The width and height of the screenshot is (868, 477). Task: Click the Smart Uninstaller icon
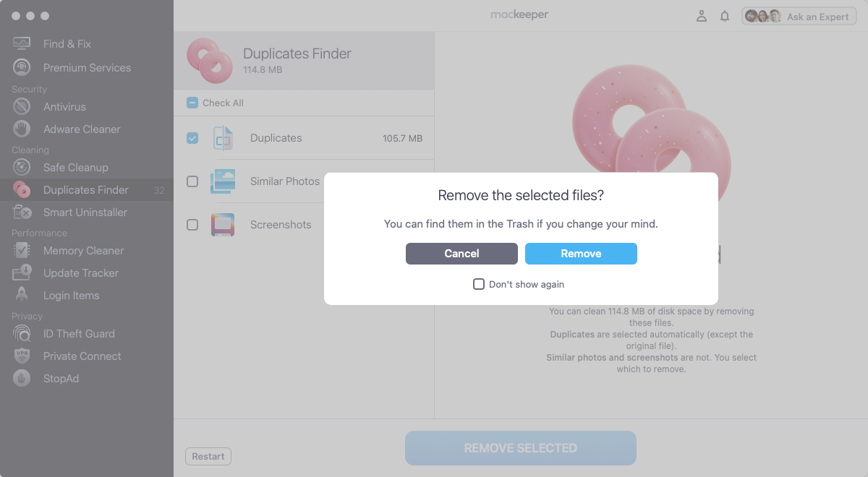click(22, 212)
